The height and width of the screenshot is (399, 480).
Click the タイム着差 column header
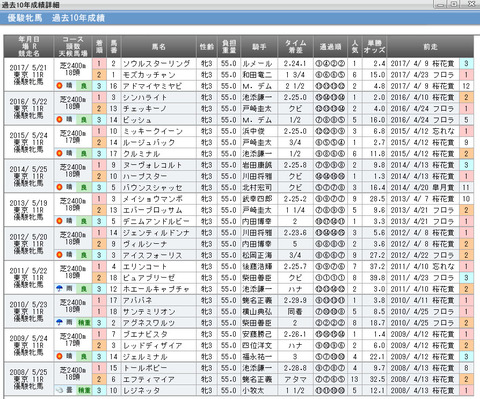(295, 47)
